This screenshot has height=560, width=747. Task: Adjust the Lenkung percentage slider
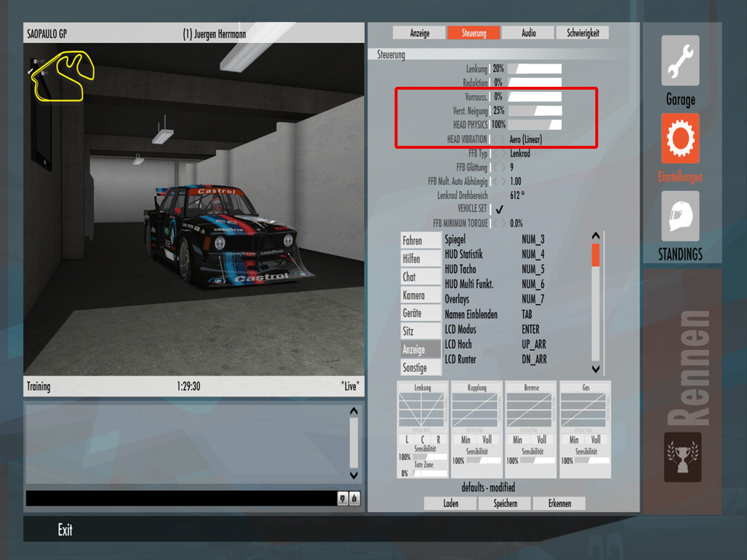(535, 69)
